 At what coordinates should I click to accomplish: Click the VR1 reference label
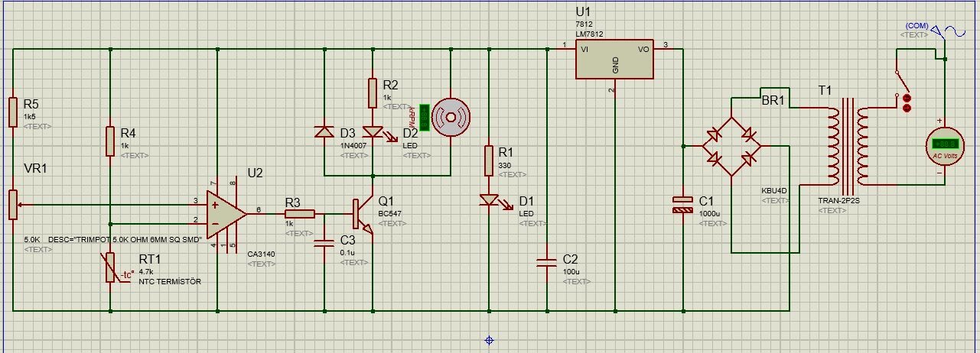36,169
